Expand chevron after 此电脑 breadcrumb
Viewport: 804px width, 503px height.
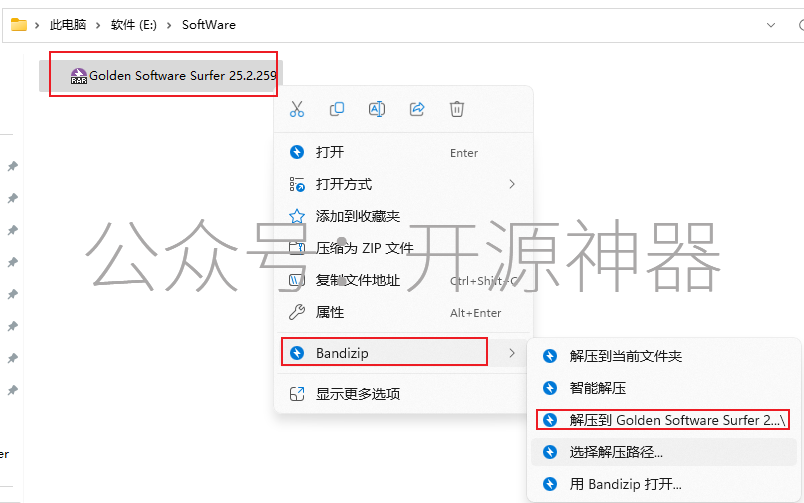tap(98, 25)
